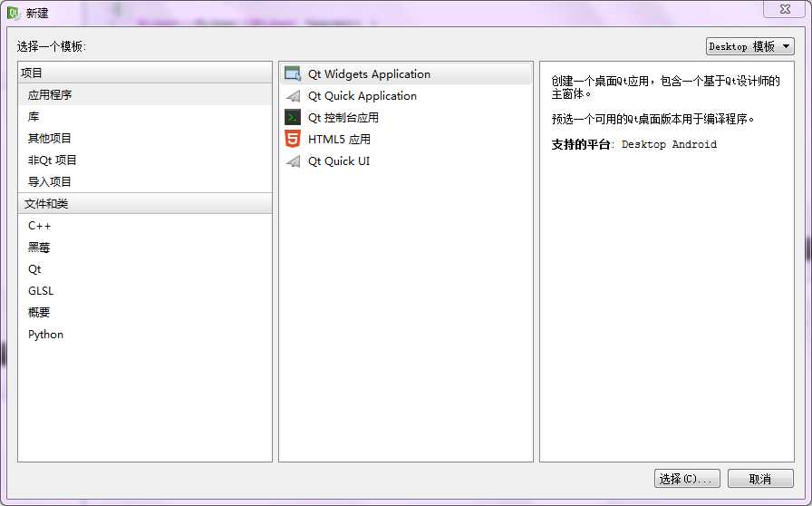Choose the Qt 控制台应用 template

406,118
